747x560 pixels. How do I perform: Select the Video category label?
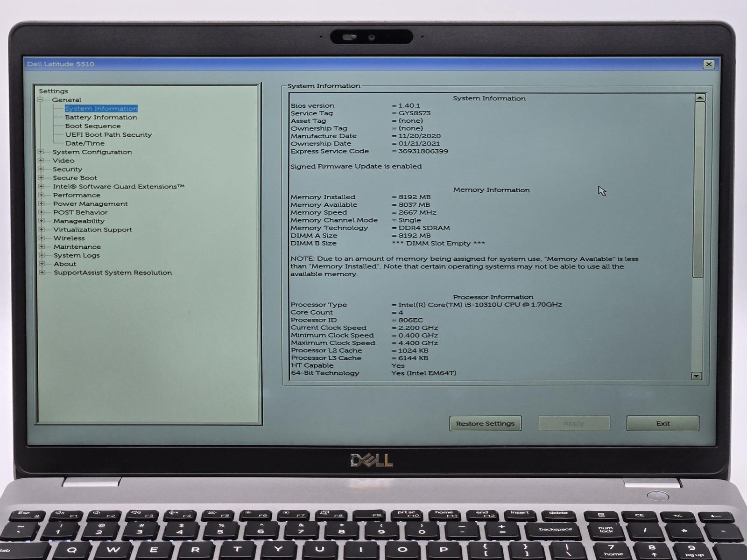(x=63, y=161)
